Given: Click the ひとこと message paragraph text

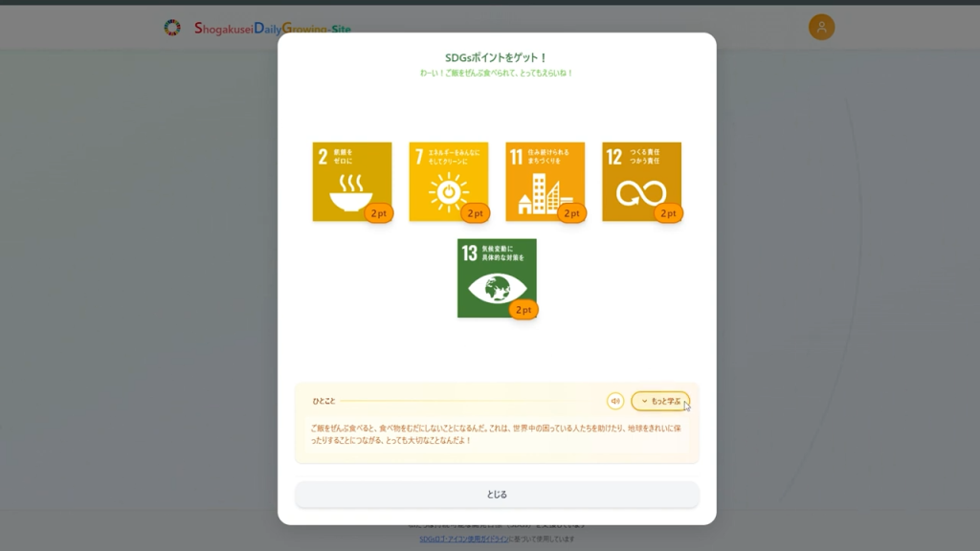Looking at the screenshot, I should pos(497,434).
